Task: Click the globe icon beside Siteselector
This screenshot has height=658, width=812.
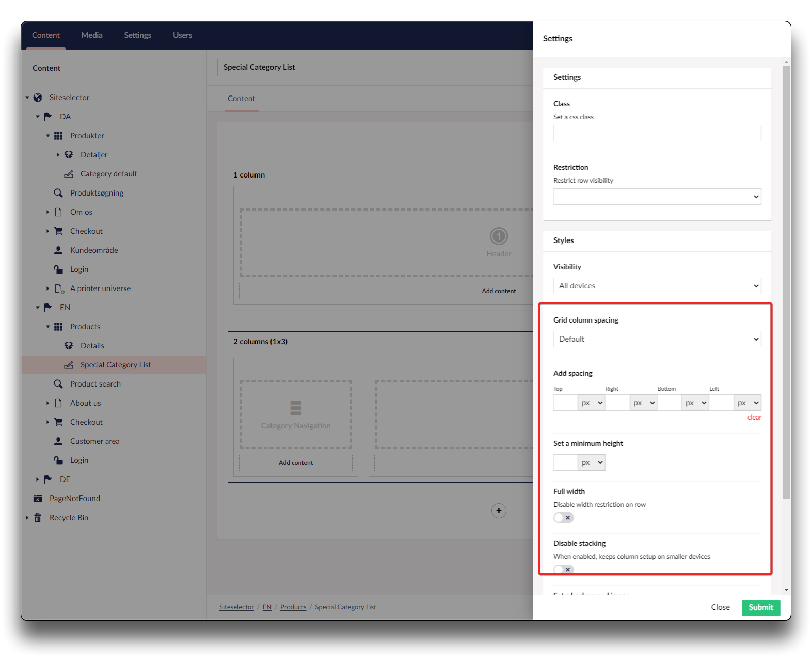Action: tap(38, 98)
